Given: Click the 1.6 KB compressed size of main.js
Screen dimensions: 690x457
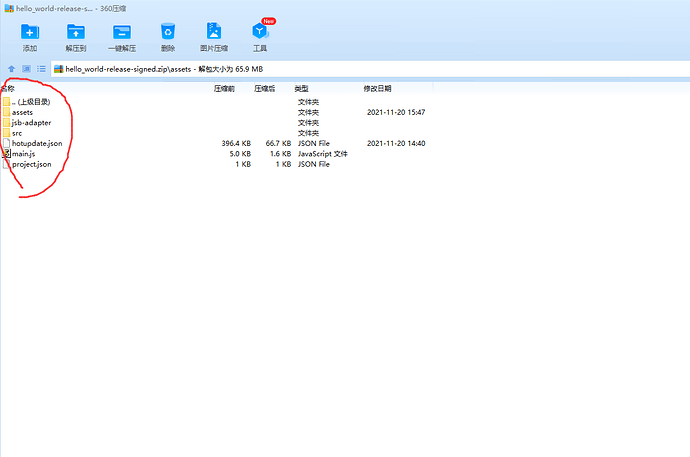Looking at the screenshot, I should [280, 154].
